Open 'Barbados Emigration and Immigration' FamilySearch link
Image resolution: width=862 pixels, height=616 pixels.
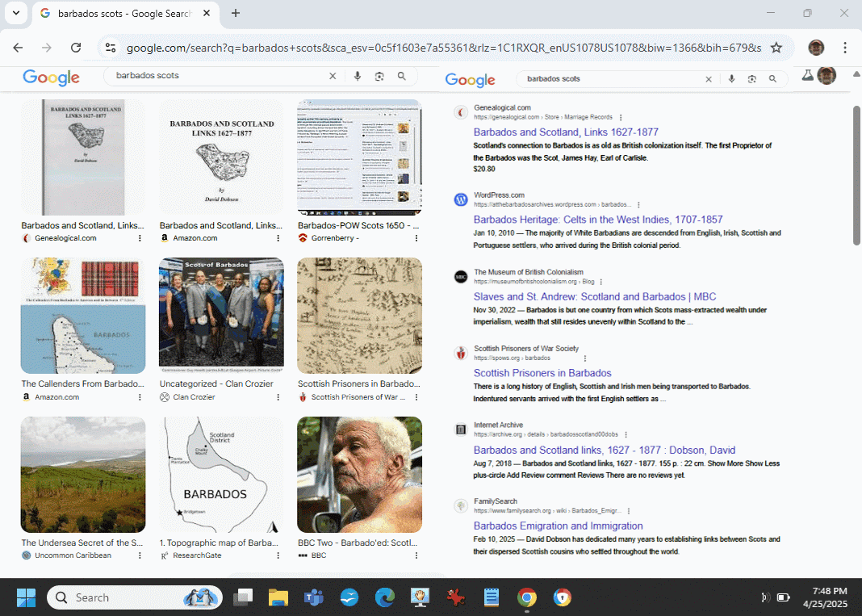(x=558, y=526)
